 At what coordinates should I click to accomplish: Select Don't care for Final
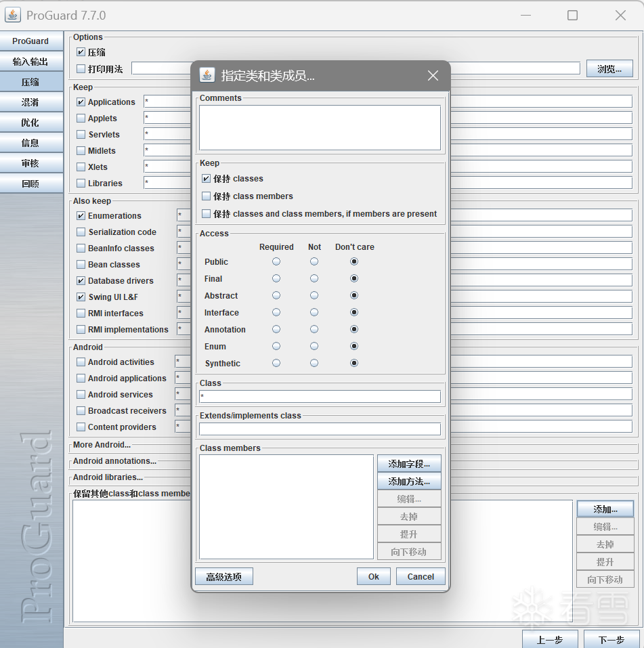[354, 278]
